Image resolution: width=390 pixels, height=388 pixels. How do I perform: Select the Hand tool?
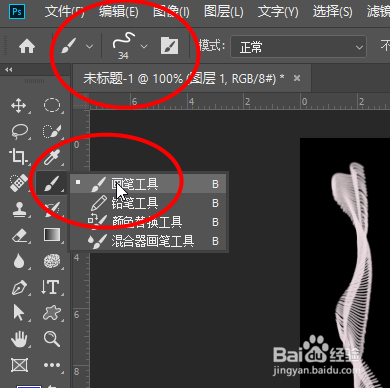click(19, 339)
